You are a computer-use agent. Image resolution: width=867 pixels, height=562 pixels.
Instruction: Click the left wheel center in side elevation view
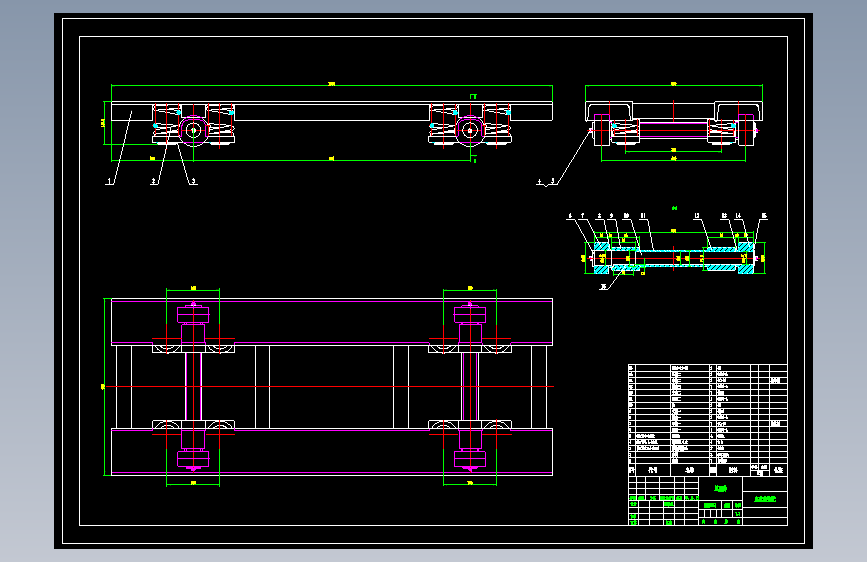193,131
